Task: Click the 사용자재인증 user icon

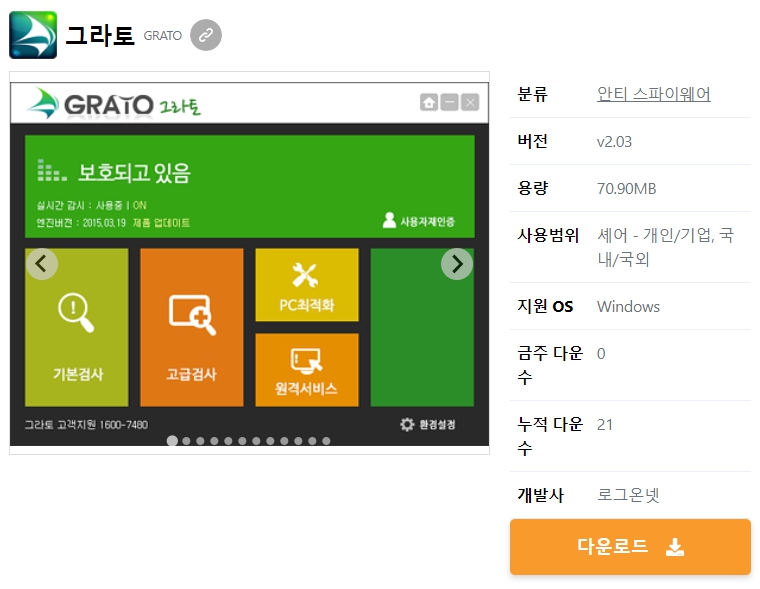Action: (x=389, y=220)
